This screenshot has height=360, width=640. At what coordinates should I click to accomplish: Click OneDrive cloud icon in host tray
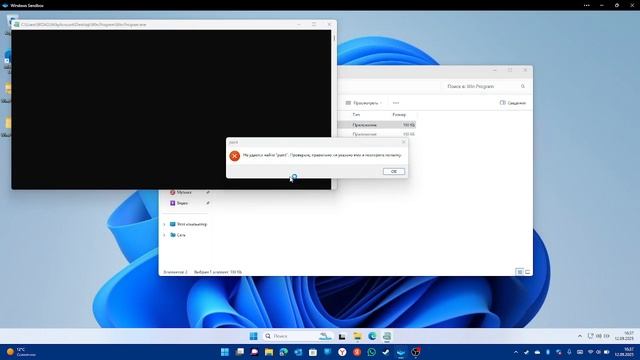[x=537, y=352]
